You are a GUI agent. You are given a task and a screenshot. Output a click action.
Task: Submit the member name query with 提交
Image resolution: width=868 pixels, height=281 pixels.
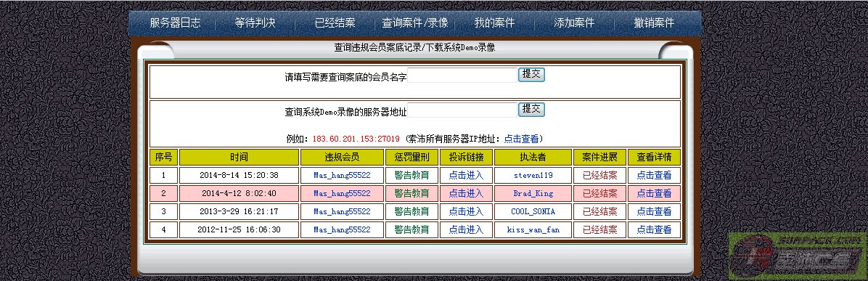pyautogui.click(x=531, y=75)
